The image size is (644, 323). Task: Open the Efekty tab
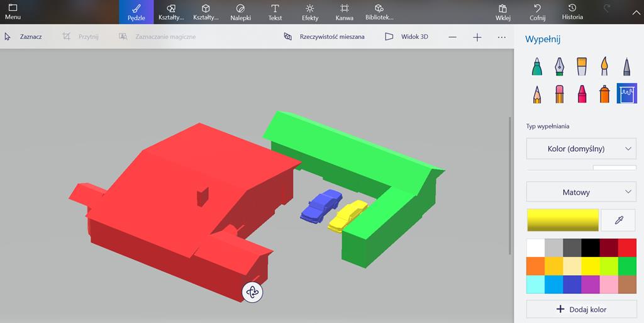(x=310, y=12)
